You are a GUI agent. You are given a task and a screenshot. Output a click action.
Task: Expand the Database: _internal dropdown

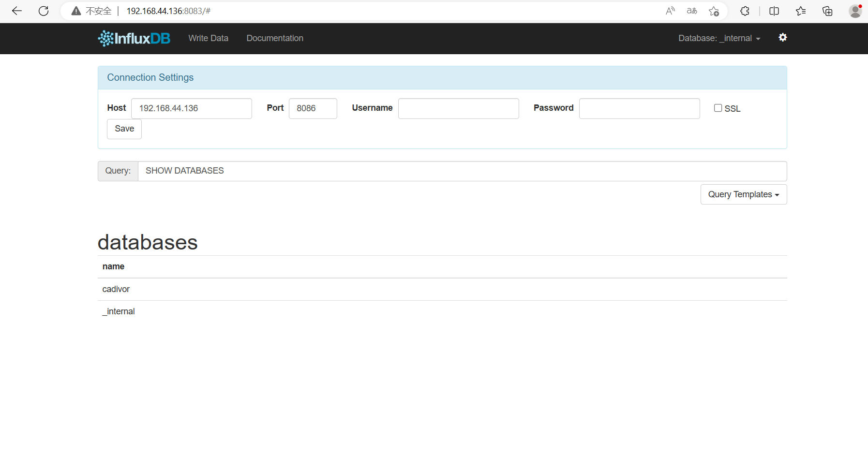pos(719,38)
